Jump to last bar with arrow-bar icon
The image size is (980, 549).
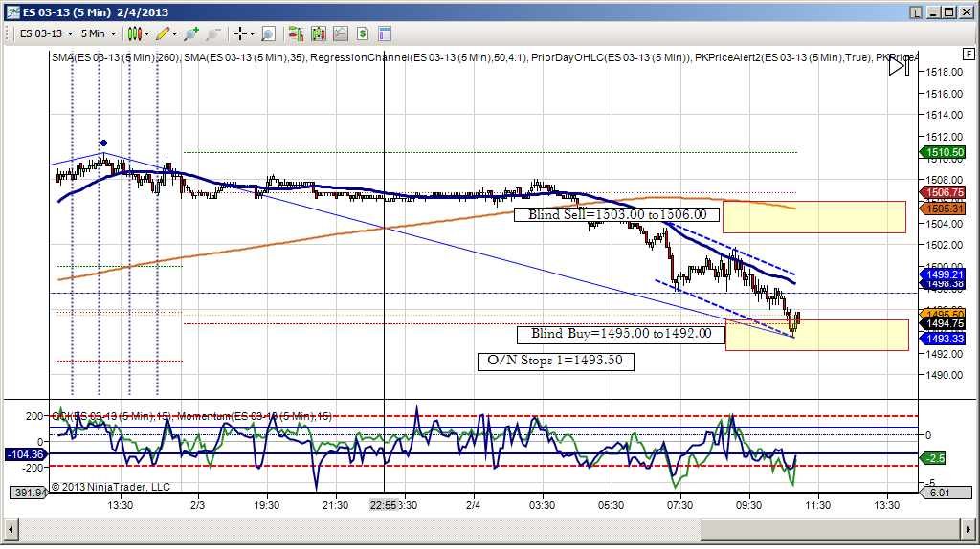pos(900,66)
